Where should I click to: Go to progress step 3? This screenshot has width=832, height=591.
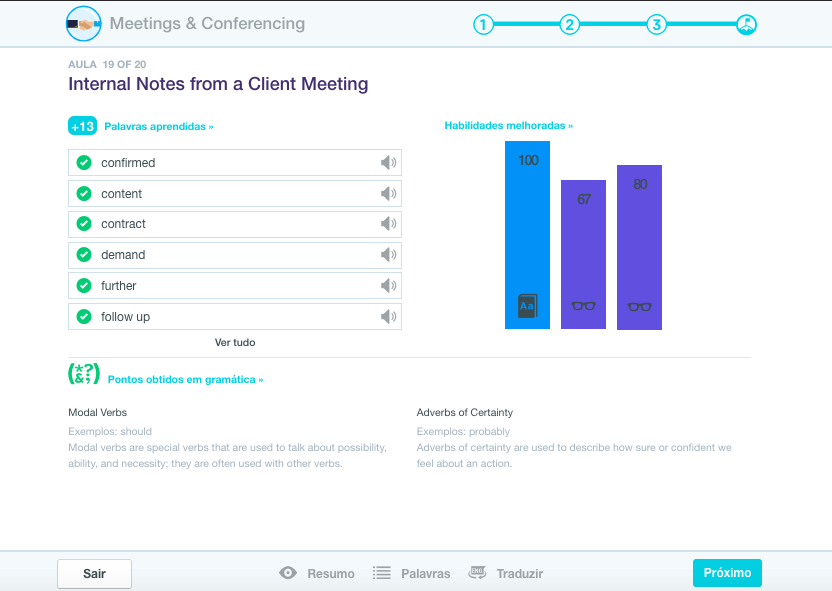[656, 24]
